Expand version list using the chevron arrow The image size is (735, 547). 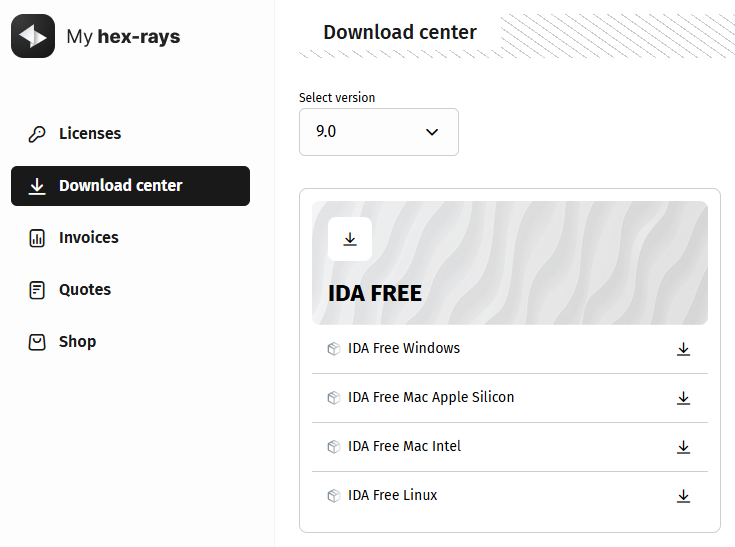pos(432,132)
